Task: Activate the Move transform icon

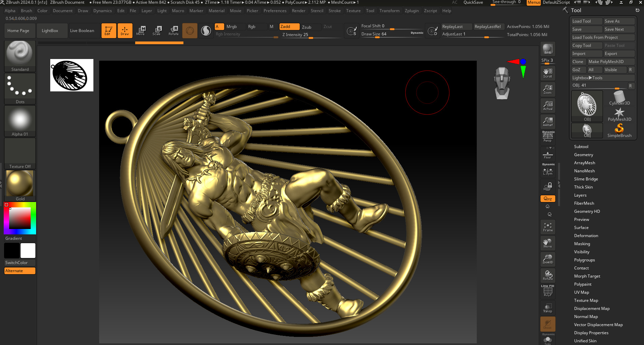Action: pos(141,31)
